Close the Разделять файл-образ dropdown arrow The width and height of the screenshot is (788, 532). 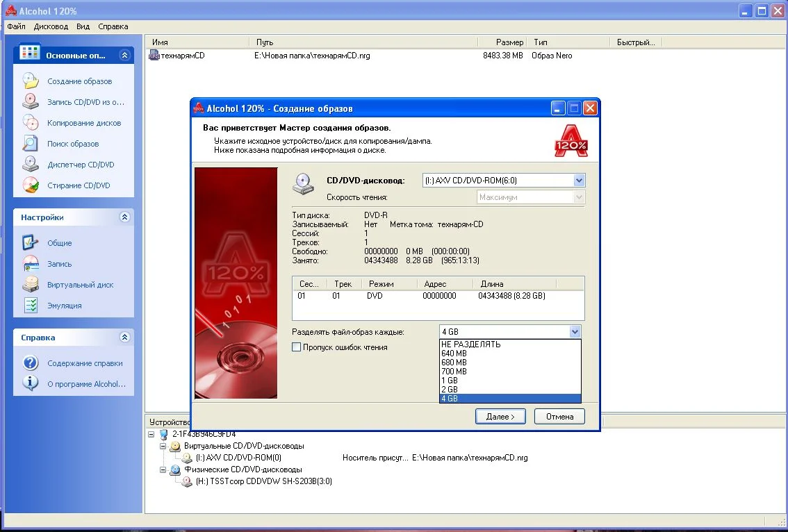click(x=575, y=331)
